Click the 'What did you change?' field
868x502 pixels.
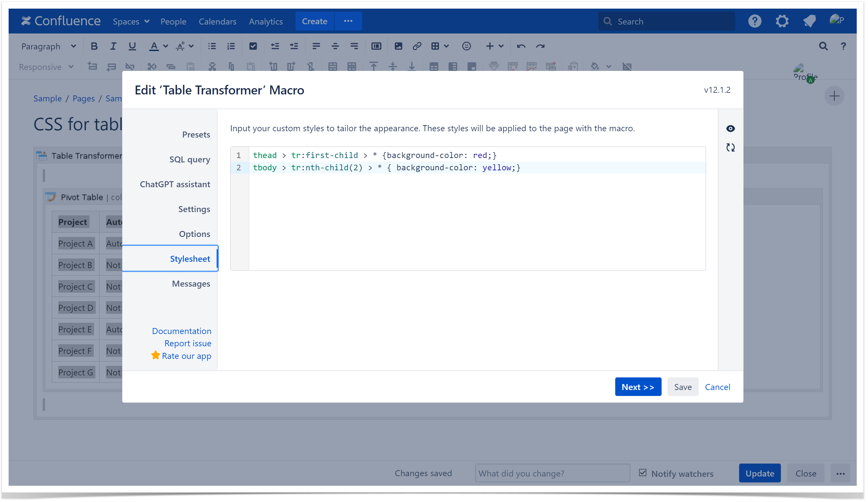pyautogui.click(x=552, y=474)
